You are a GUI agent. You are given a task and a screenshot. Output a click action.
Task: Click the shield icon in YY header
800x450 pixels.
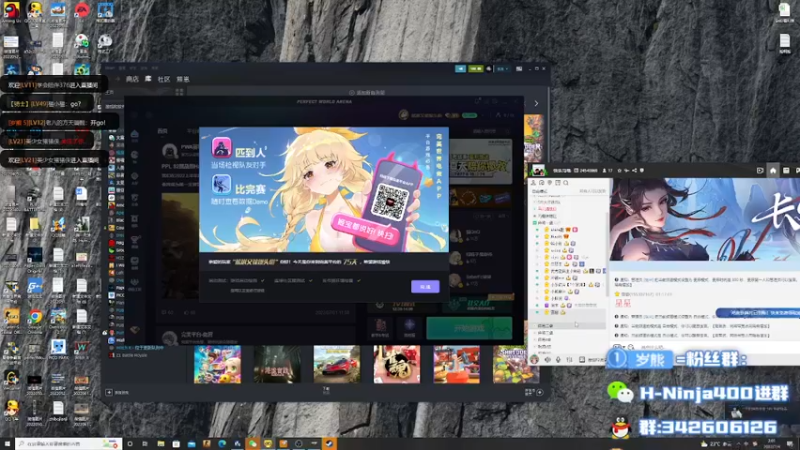point(642,170)
